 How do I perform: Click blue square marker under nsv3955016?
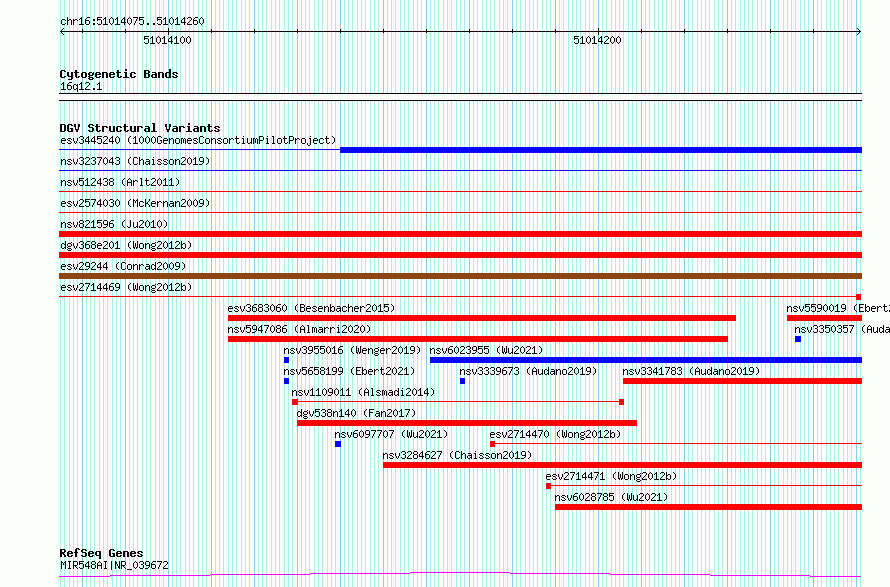point(287,360)
